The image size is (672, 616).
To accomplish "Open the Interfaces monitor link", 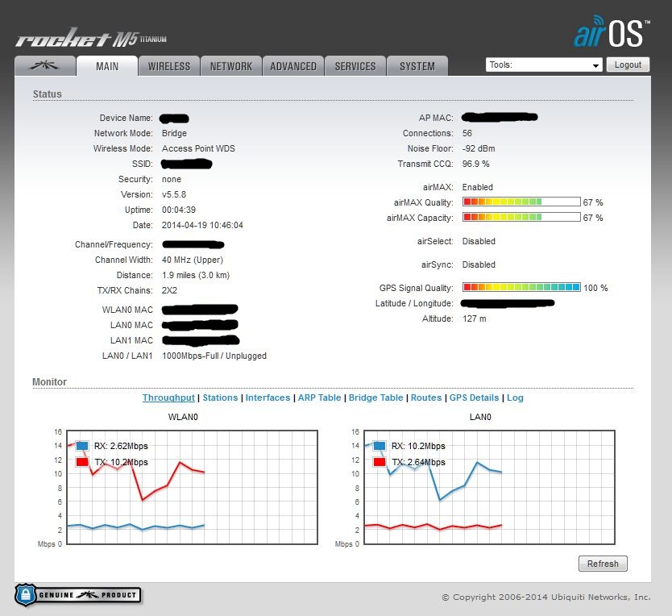I will pyautogui.click(x=268, y=397).
